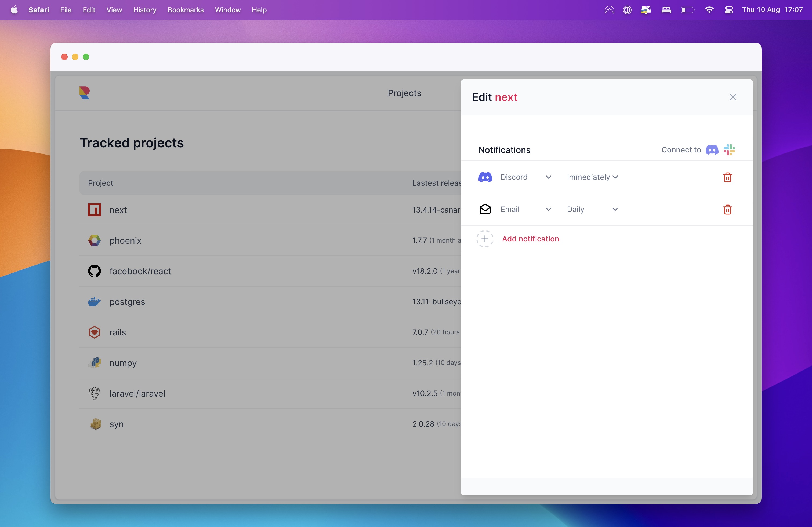The height and width of the screenshot is (527, 812).
Task: Select the numpy project row
Action: [270, 363]
